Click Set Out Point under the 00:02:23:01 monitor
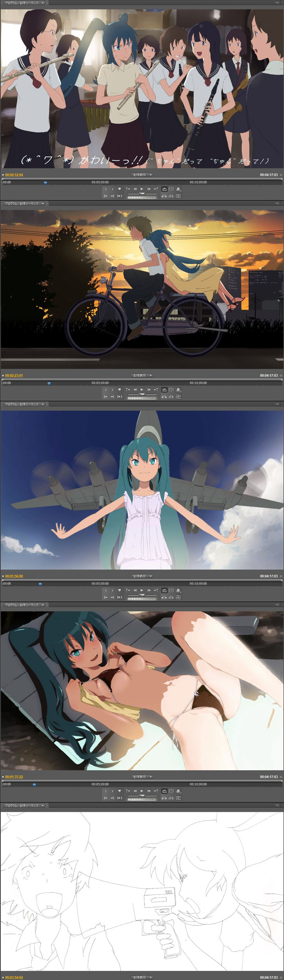The width and height of the screenshot is (284, 980). 112,390
